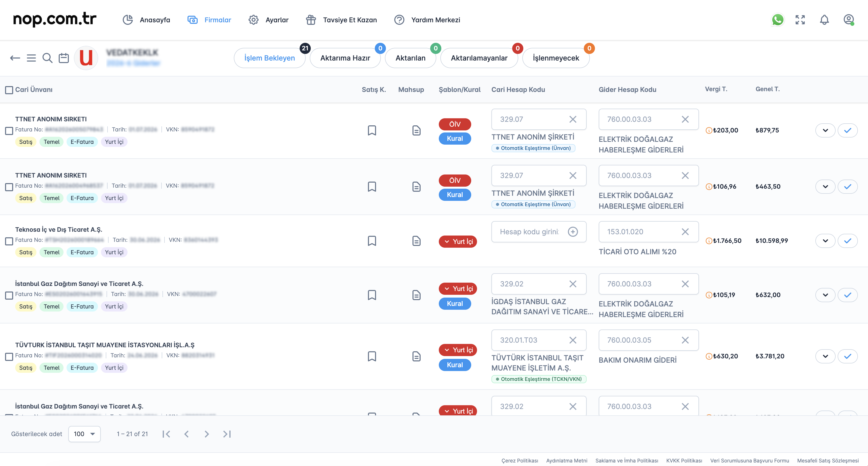Open Mahsup document icon in second TTNET row
The width and height of the screenshot is (868, 466).
pyautogui.click(x=417, y=187)
